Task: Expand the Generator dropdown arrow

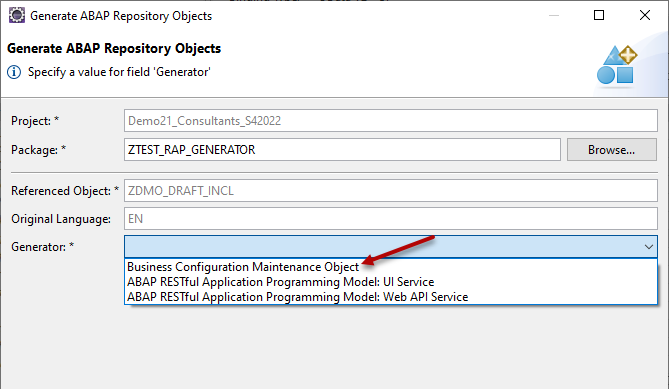Action: [649, 247]
